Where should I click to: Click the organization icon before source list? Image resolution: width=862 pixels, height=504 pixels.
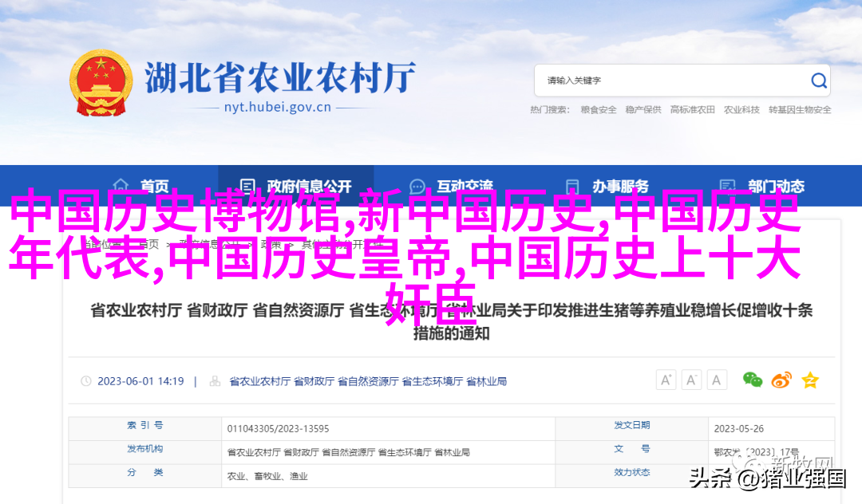point(215,382)
